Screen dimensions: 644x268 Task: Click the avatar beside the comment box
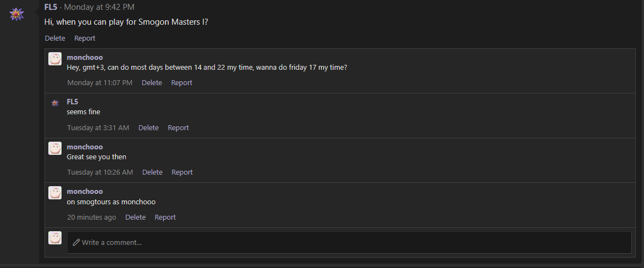tap(55, 238)
